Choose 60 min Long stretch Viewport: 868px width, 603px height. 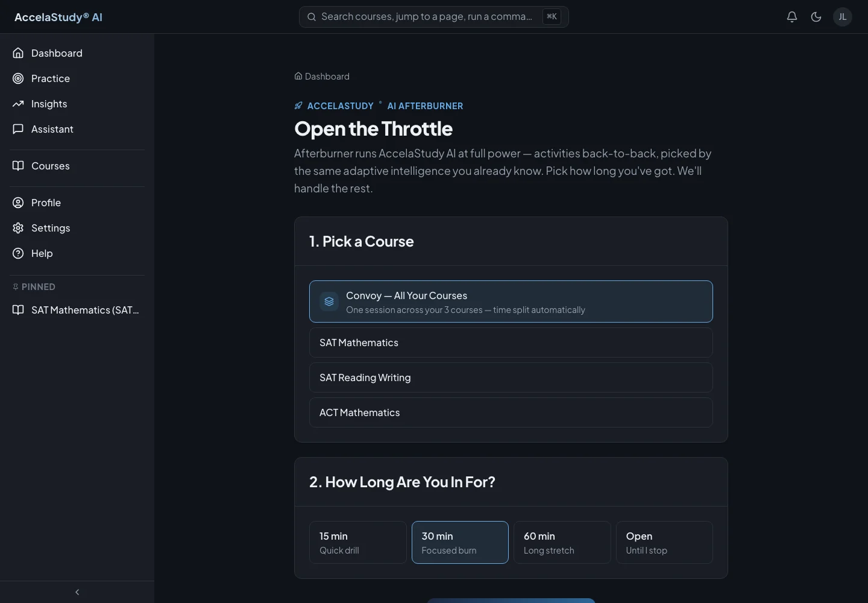[562, 543]
